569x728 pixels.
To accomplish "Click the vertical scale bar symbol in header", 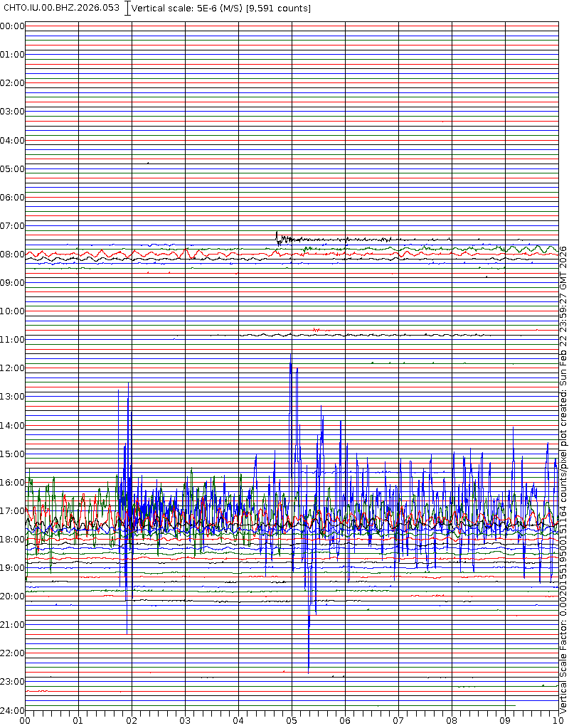I will tap(127, 9).
